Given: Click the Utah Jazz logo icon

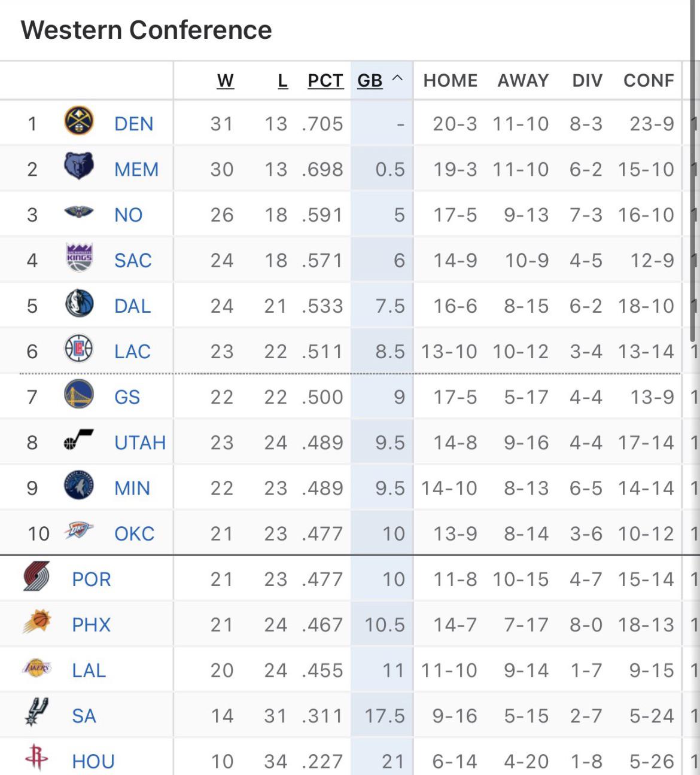Looking at the screenshot, I should [78, 441].
